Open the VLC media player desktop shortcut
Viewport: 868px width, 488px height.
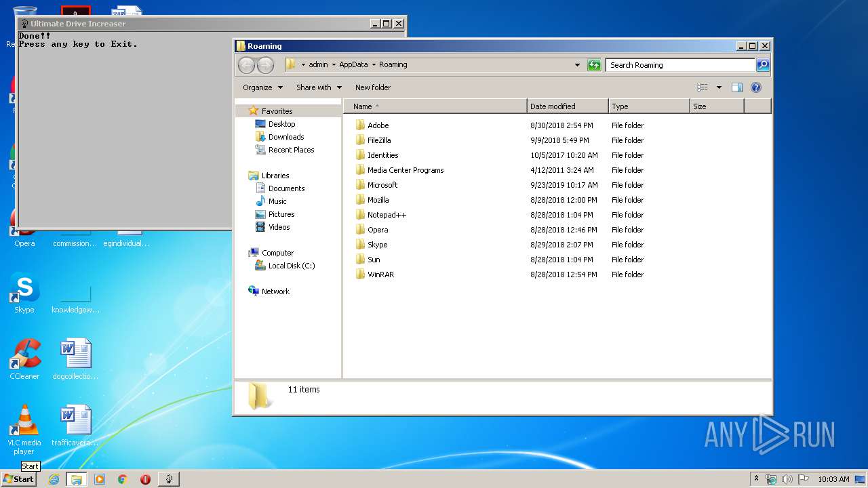pos(24,430)
